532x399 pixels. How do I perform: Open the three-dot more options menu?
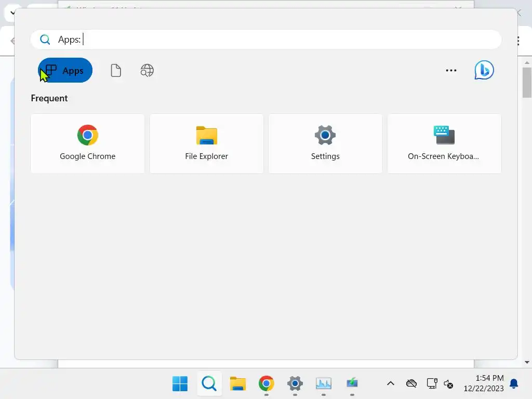tap(451, 70)
